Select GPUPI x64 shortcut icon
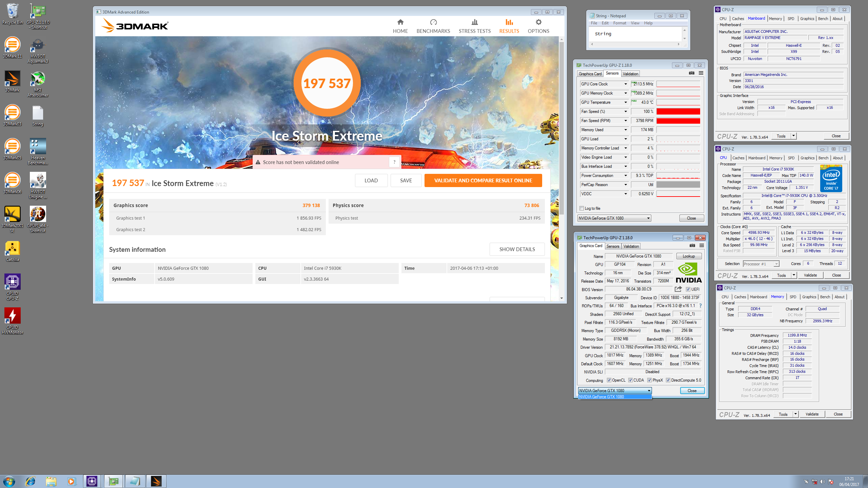The width and height of the screenshot is (868, 488). [x=38, y=220]
